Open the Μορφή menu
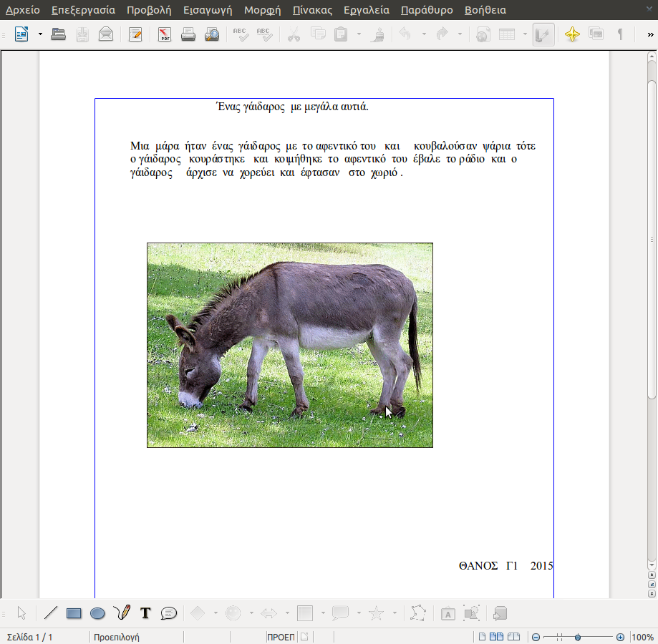The image size is (658, 644). tap(263, 9)
